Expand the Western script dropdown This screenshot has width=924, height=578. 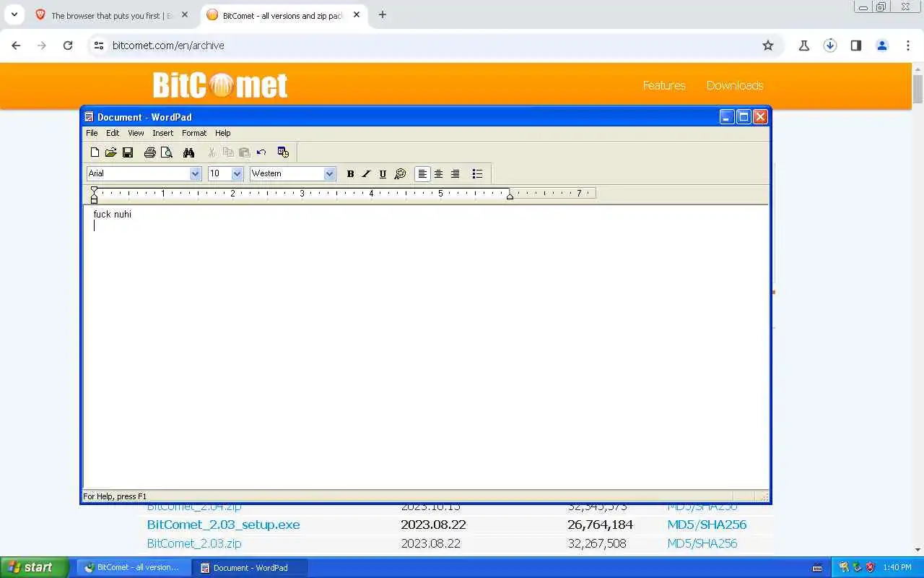tap(329, 173)
